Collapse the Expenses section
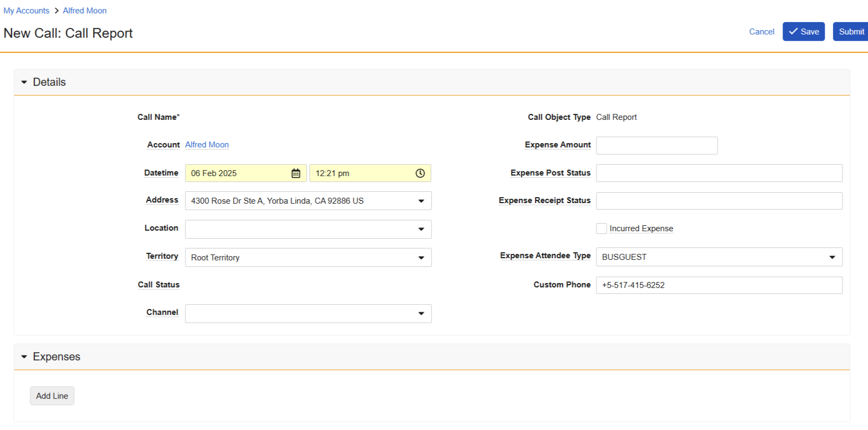 (x=24, y=357)
